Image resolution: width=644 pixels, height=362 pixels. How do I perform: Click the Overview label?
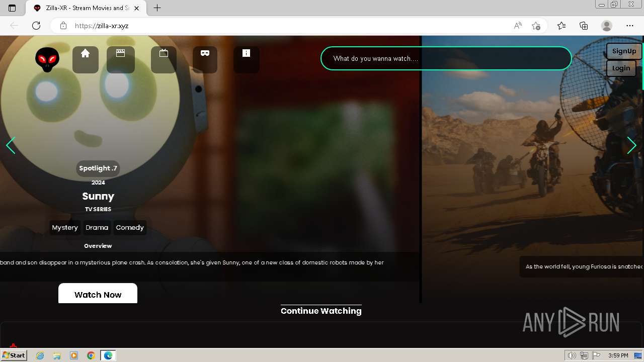pos(98,246)
